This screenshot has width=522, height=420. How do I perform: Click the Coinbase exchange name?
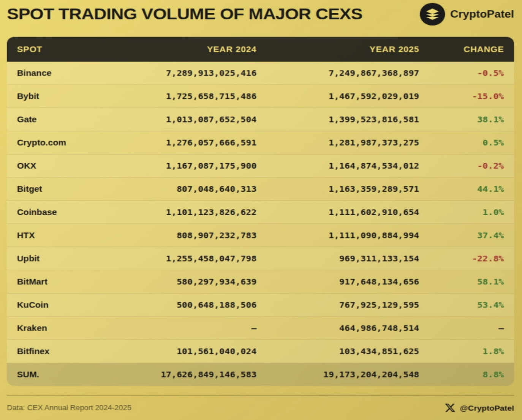point(37,212)
